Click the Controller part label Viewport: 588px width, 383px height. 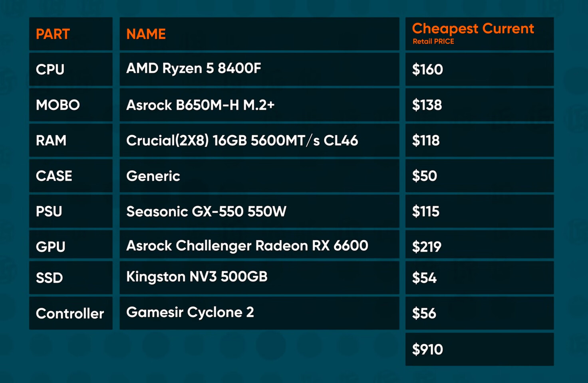[x=70, y=314]
